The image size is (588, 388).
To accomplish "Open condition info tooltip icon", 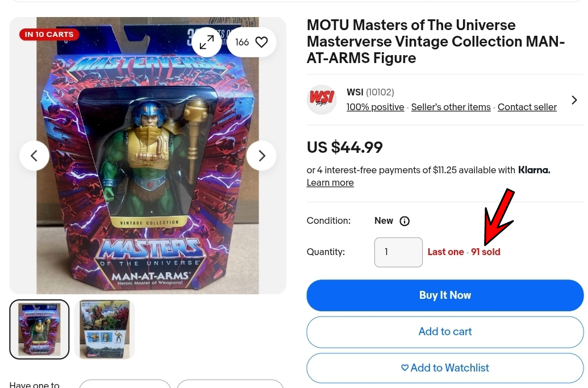I will pyautogui.click(x=404, y=221).
